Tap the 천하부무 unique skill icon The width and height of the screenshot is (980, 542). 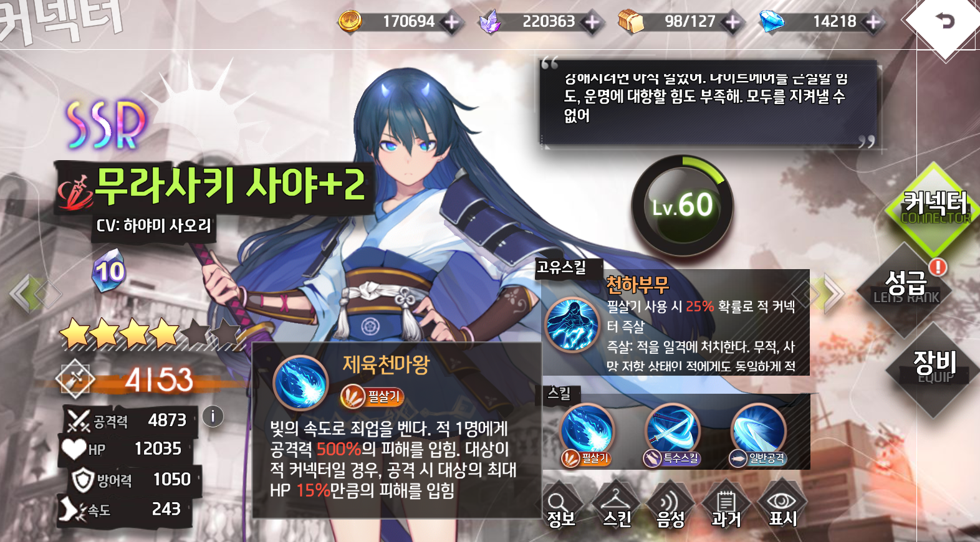click(x=572, y=325)
